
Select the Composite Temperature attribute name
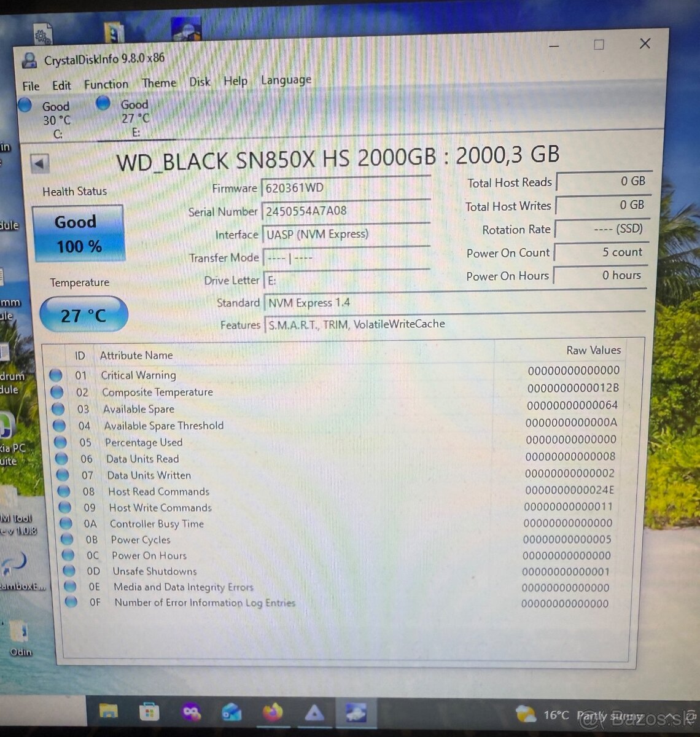click(158, 392)
